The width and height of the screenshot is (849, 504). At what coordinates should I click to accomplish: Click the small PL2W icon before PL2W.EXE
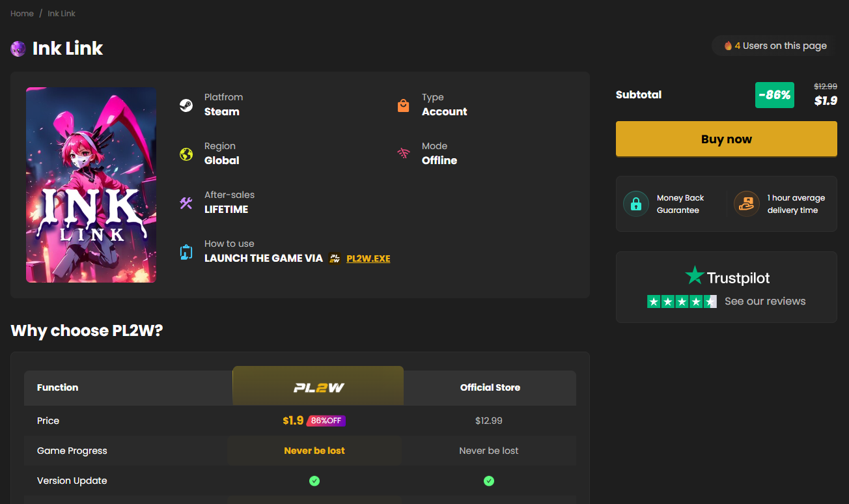(x=335, y=259)
